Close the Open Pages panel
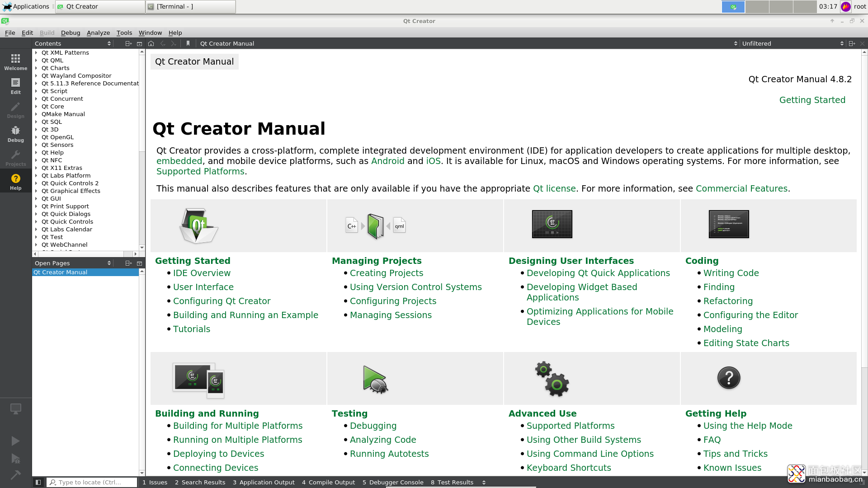 pos(139,263)
